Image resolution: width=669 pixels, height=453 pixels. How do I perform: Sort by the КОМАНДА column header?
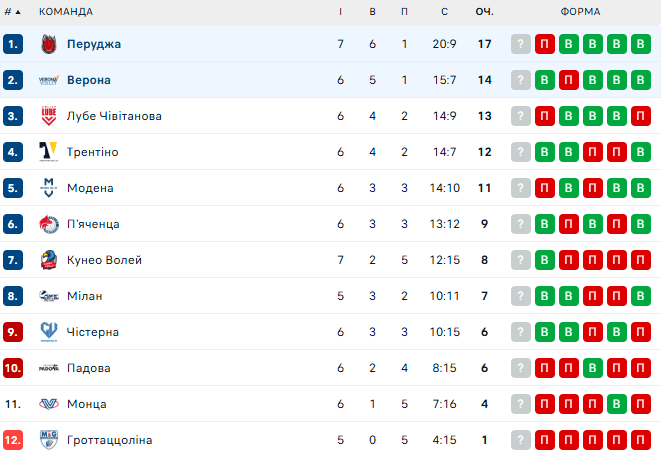click(x=65, y=12)
